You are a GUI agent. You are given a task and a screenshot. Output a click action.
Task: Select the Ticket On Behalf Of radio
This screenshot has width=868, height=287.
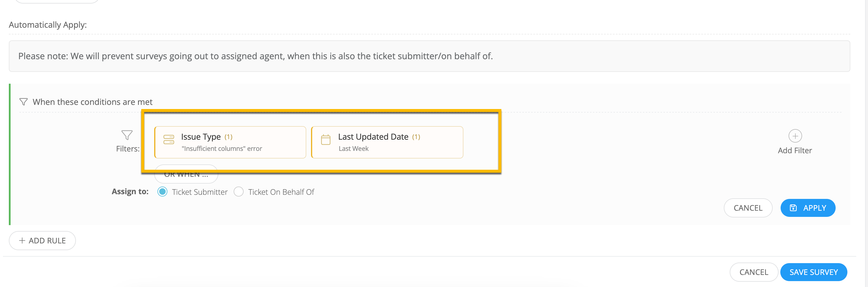tap(239, 192)
